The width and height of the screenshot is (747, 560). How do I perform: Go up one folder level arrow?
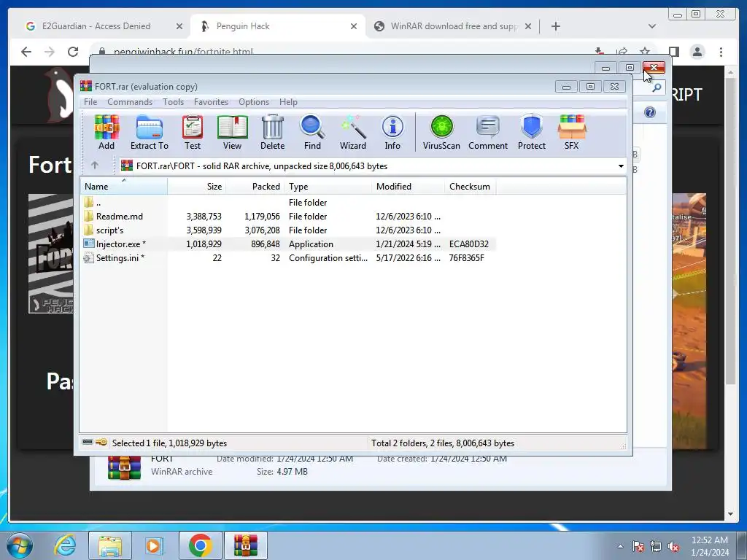(x=94, y=166)
